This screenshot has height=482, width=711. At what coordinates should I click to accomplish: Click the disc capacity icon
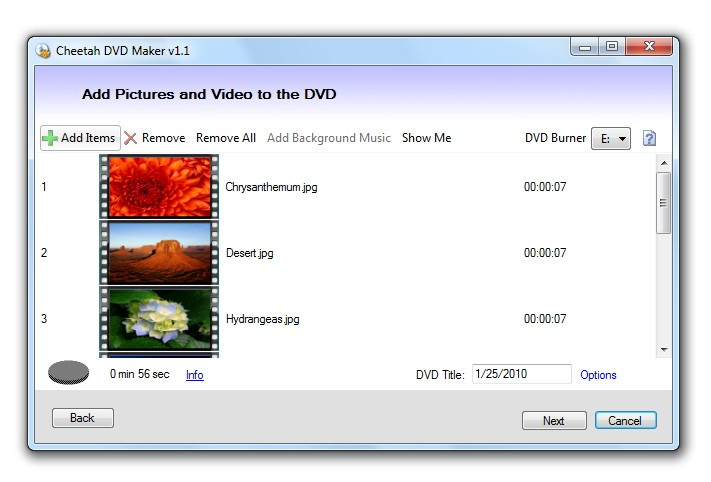pyautogui.click(x=68, y=373)
